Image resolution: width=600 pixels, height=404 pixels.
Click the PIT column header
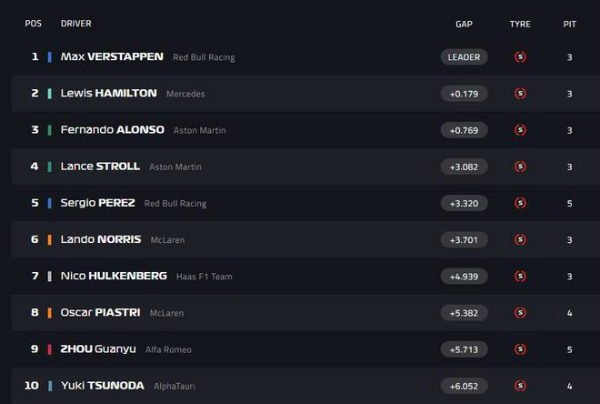click(x=569, y=24)
